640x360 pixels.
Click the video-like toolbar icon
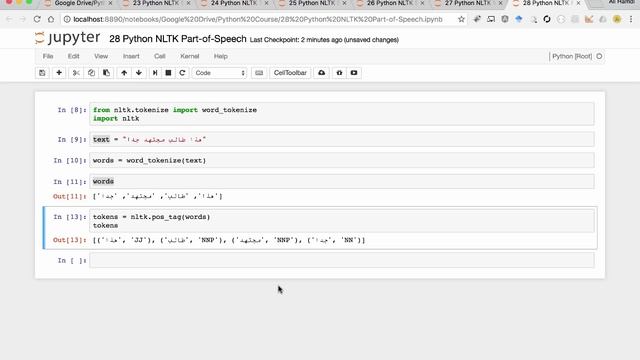click(354, 73)
